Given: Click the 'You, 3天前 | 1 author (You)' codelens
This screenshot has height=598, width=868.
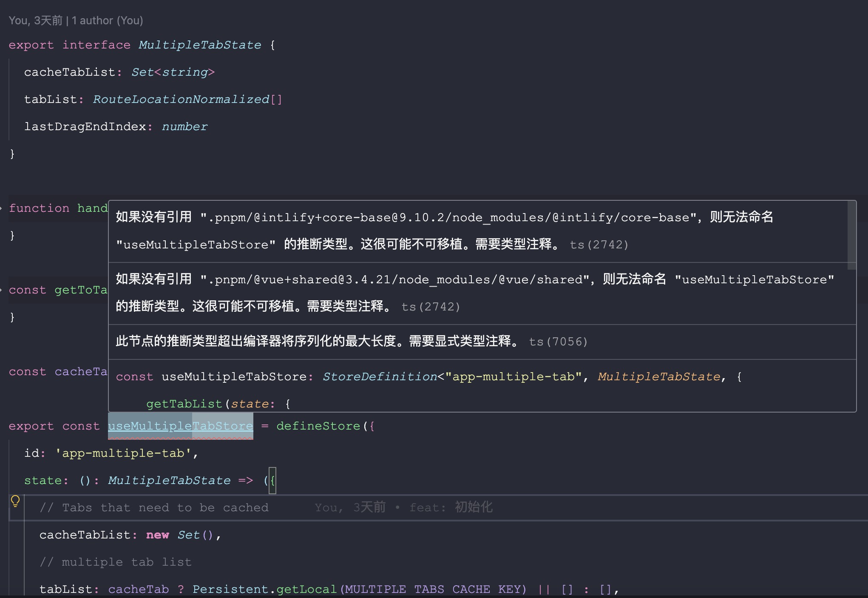Looking at the screenshot, I should click(x=76, y=20).
